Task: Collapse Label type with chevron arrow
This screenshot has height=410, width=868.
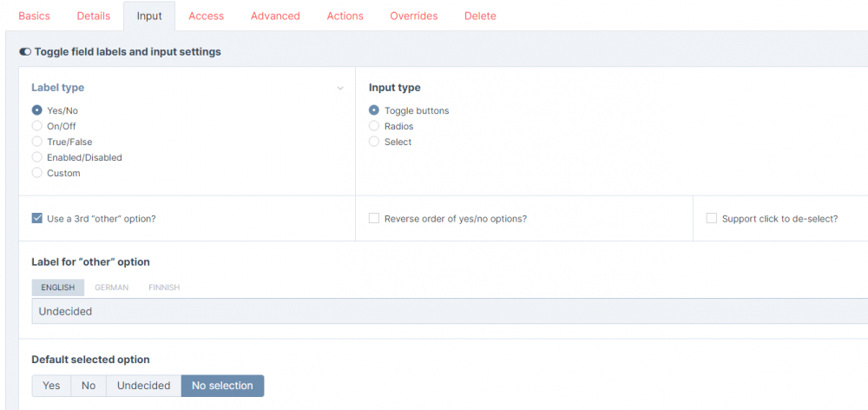Action: point(340,89)
